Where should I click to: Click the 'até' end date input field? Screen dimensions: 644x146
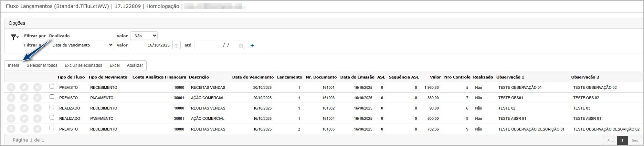tap(215, 45)
